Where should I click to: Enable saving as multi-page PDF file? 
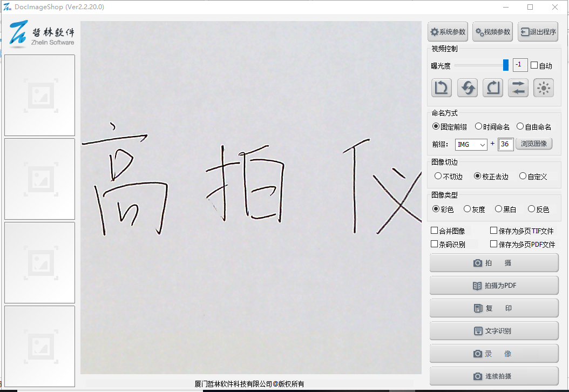pyautogui.click(x=493, y=244)
